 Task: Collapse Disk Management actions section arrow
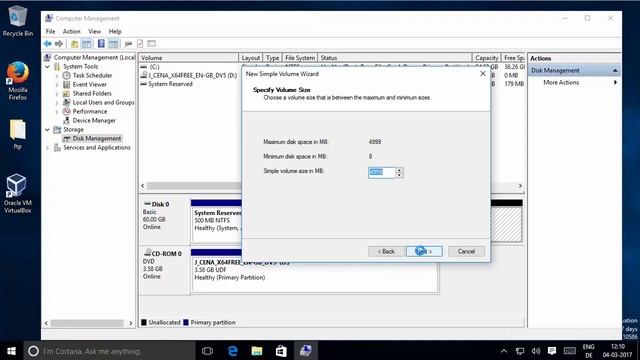point(615,71)
